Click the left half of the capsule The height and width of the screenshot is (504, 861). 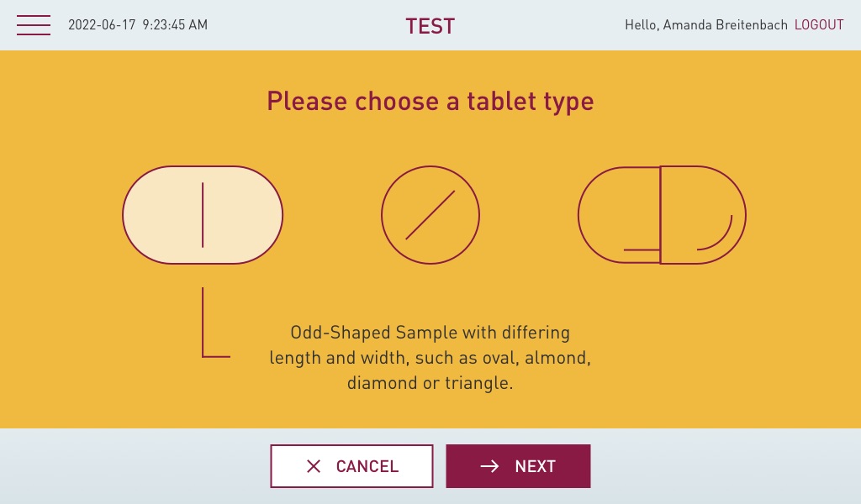[619, 215]
